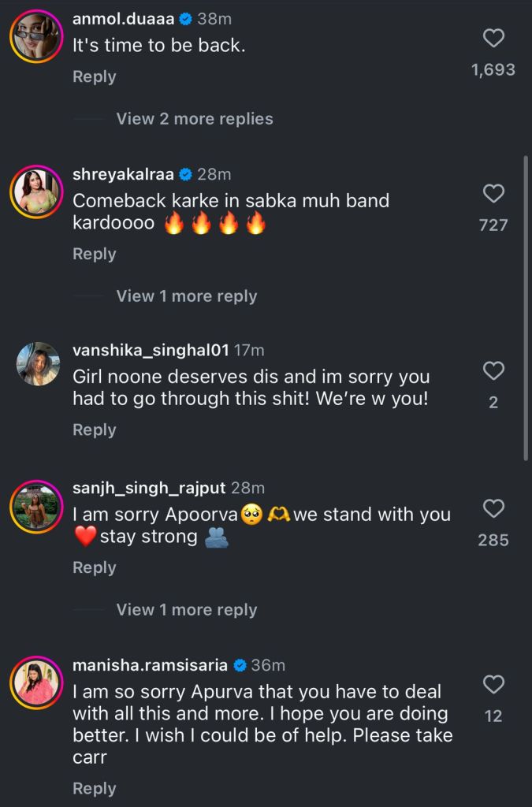Open the shreyakalraa username link

pos(124,174)
